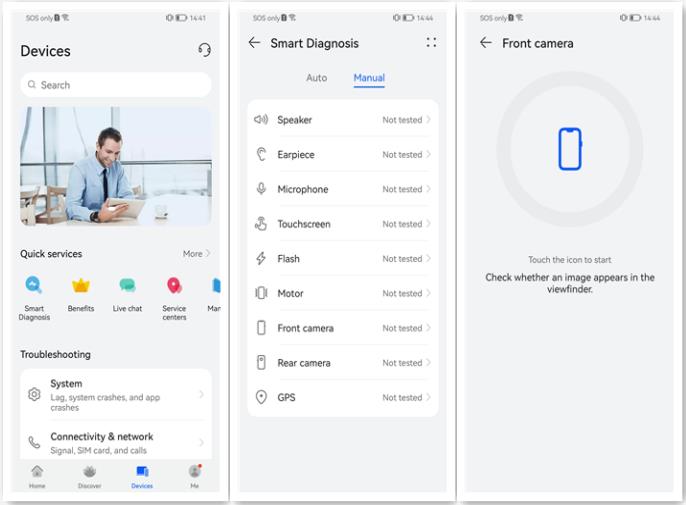Select the Touchscreen label
Viewport: 686px width, 505px height.
point(304,224)
